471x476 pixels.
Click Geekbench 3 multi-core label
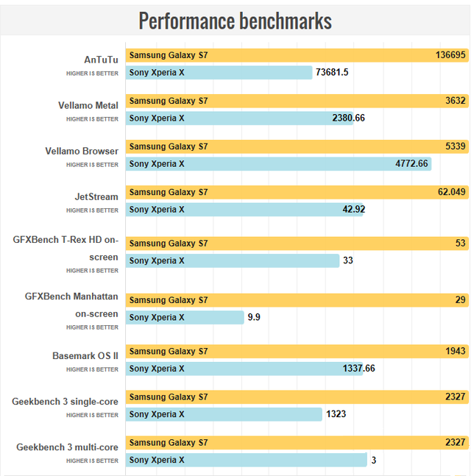coord(67,447)
